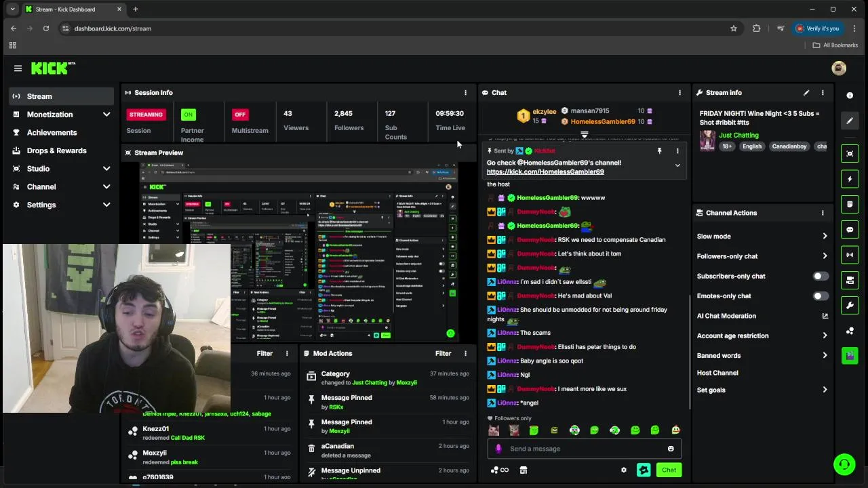
Task: Toggle the notes document widget in right sidebar
Action: click(x=850, y=204)
